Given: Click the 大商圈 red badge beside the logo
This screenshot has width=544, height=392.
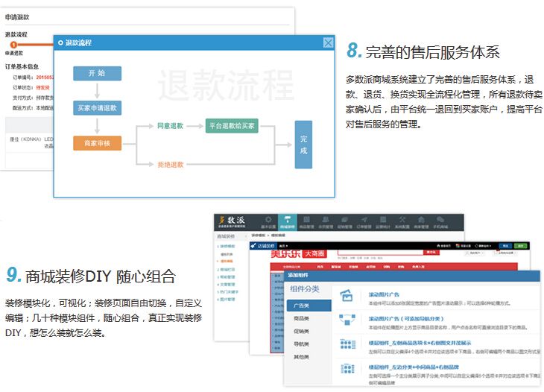Looking at the screenshot, I should (x=314, y=253).
